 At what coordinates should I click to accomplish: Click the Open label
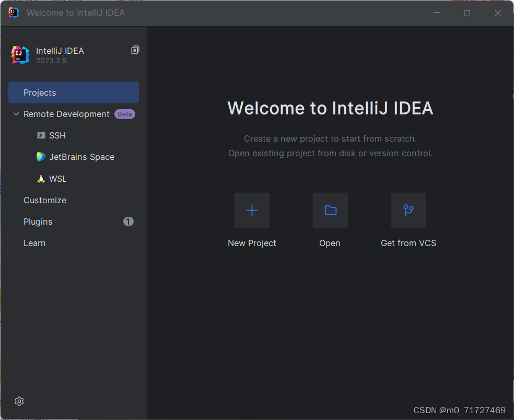(330, 243)
